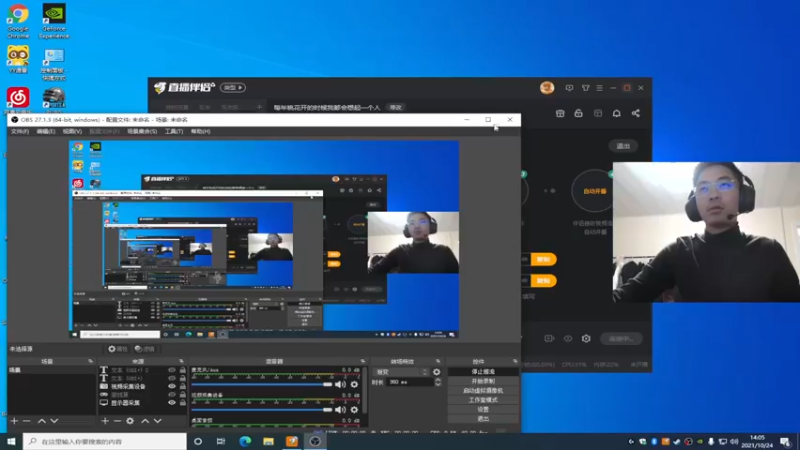Open the gift box icon in 直播伴侣

click(560, 113)
